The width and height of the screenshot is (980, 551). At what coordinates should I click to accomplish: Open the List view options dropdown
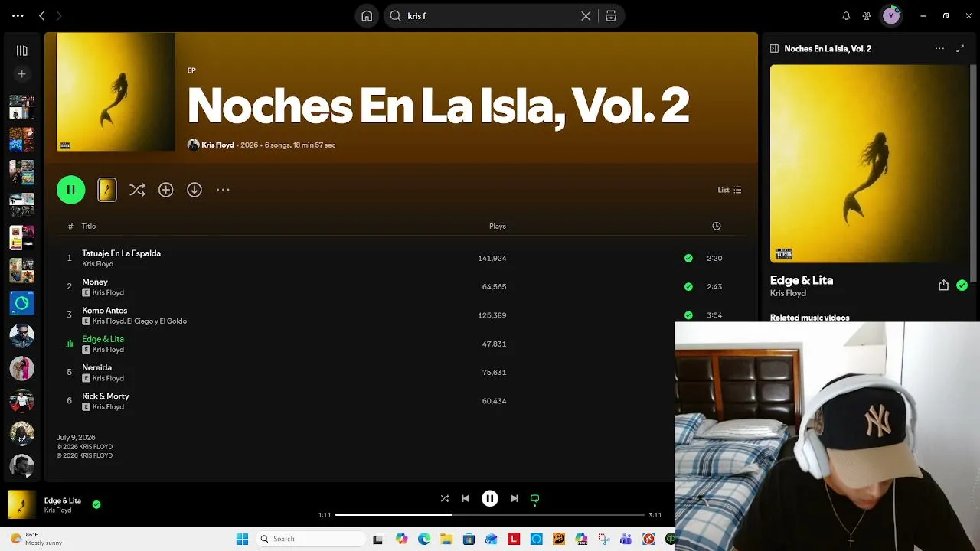tap(730, 190)
